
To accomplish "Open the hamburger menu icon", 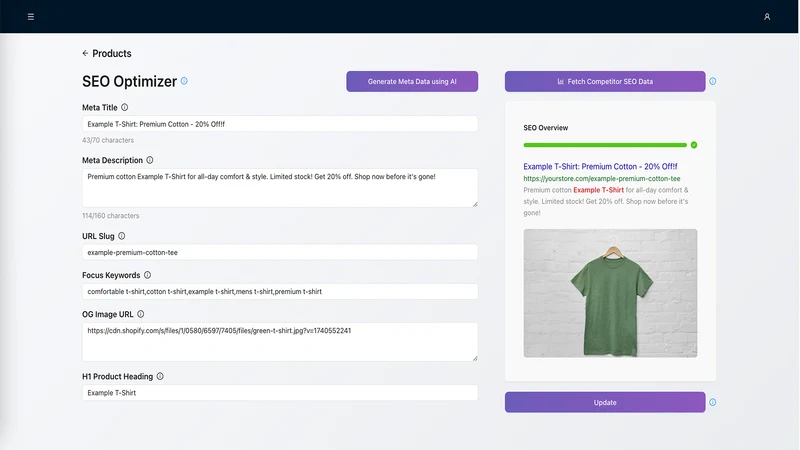I will tap(31, 17).
